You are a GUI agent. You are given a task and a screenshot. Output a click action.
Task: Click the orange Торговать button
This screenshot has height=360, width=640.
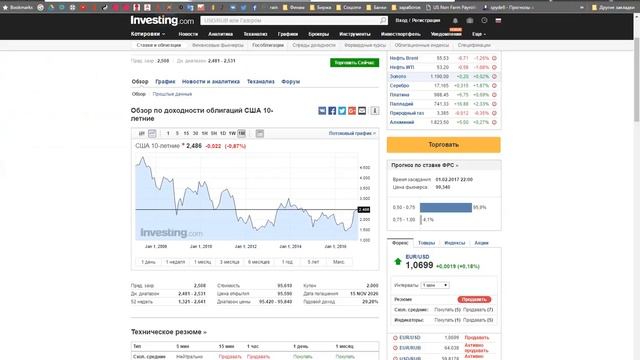coord(443,145)
